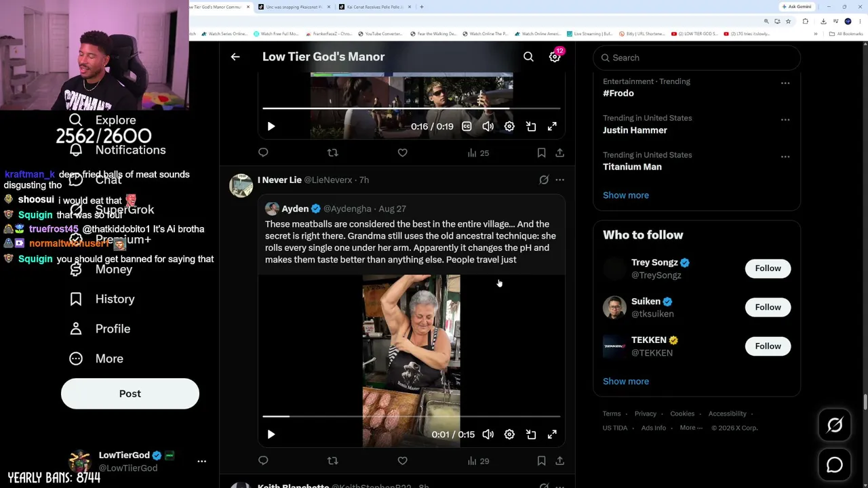
Task: Mute the top video's volume
Action: click(x=488, y=126)
